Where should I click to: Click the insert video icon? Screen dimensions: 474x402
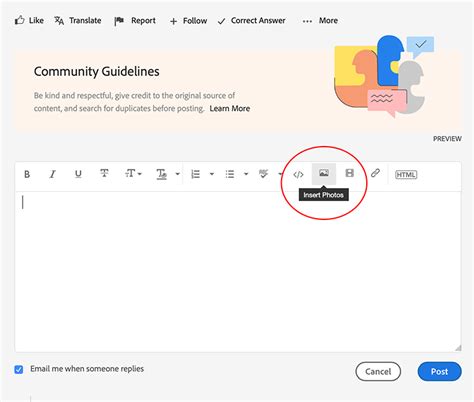pos(349,173)
